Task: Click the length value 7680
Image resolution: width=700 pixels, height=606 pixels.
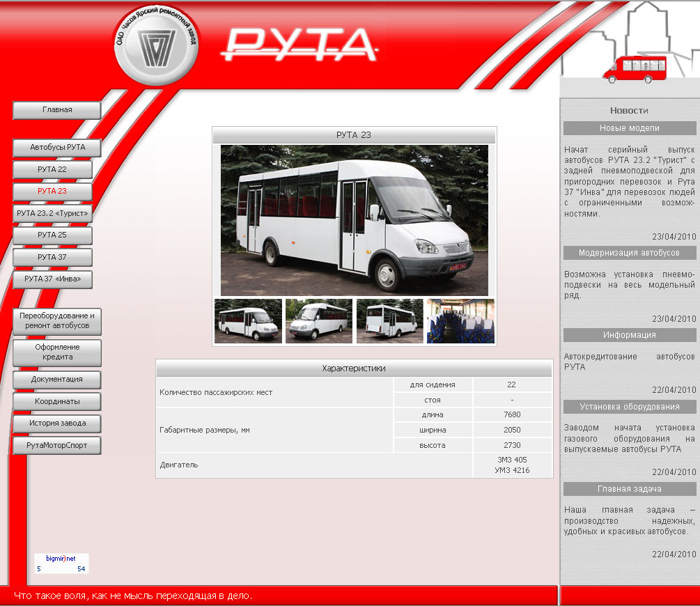Action: pos(512,415)
